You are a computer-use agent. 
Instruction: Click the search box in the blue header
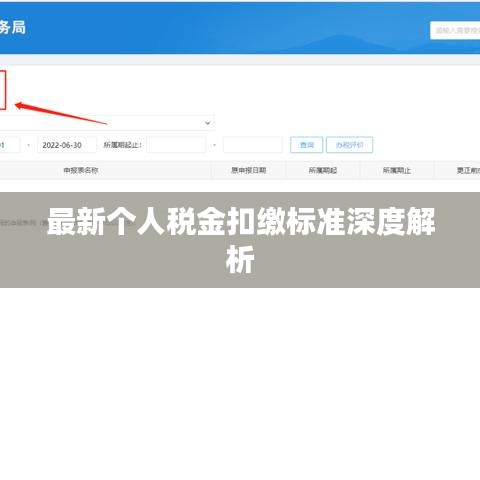[x=455, y=30]
